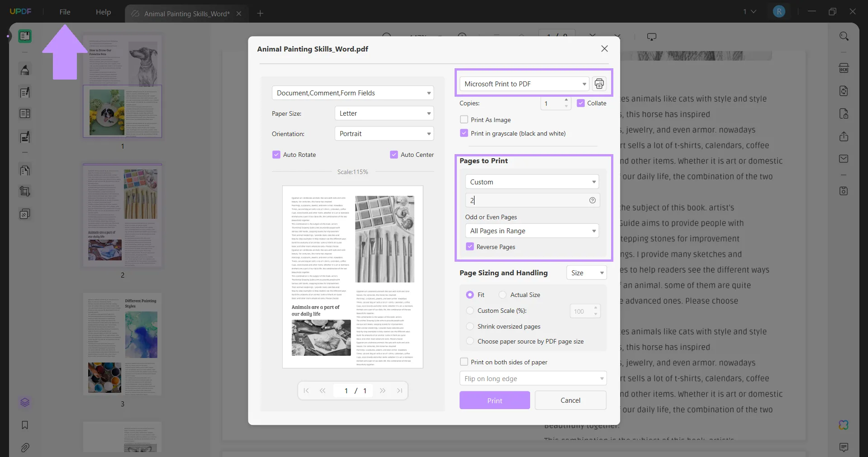
Task: Choose Custom Scale (%) radio option
Action: coord(470,311)
